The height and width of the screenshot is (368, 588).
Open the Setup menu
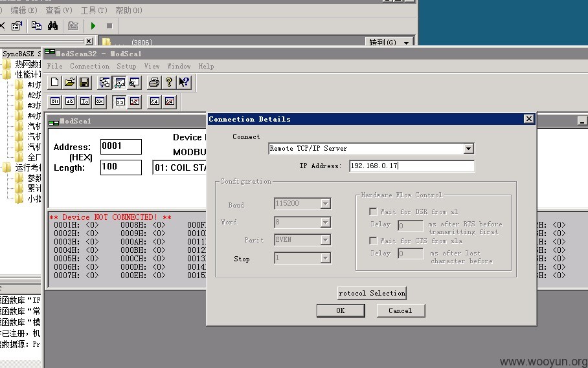tap(126, 66)
